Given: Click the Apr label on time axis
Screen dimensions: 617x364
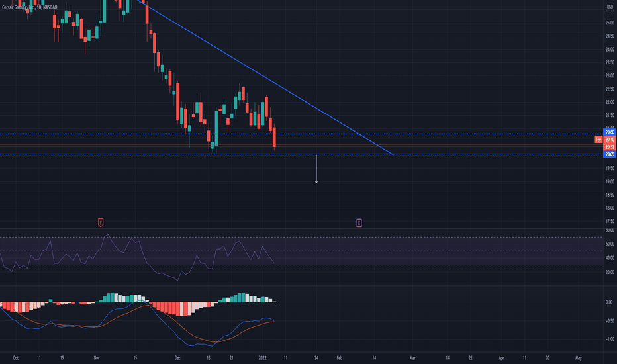Looking at the screenshot, I should pyautogui.click(x=501, y=357).
